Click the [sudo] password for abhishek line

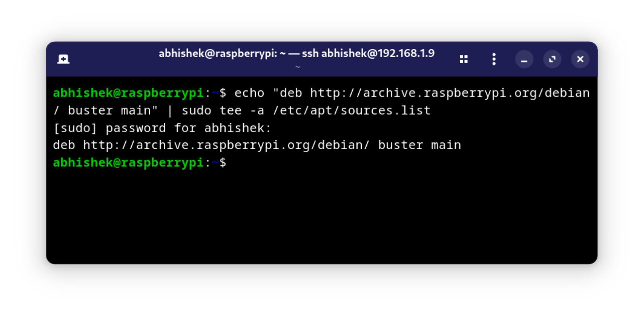162,128
